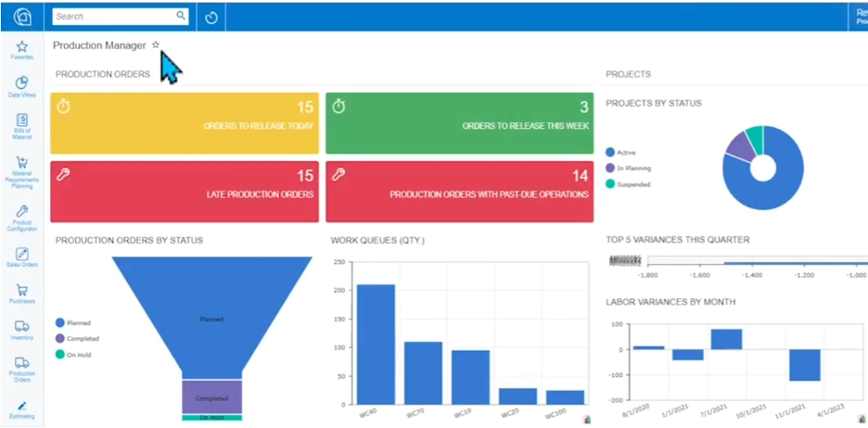Open Production Orders with Past-Due Operations tile

pyautogui.click(x=459, y=192)
